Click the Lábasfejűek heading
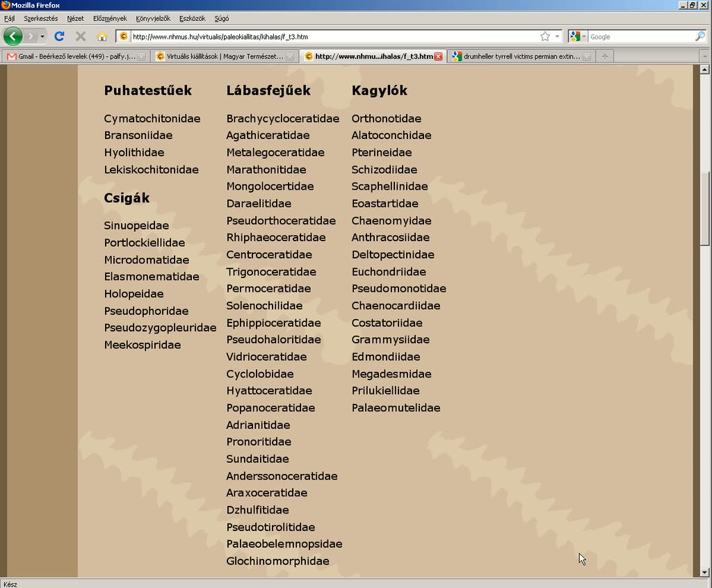Viewport: 712px width, 588px height. coord(268,90)
